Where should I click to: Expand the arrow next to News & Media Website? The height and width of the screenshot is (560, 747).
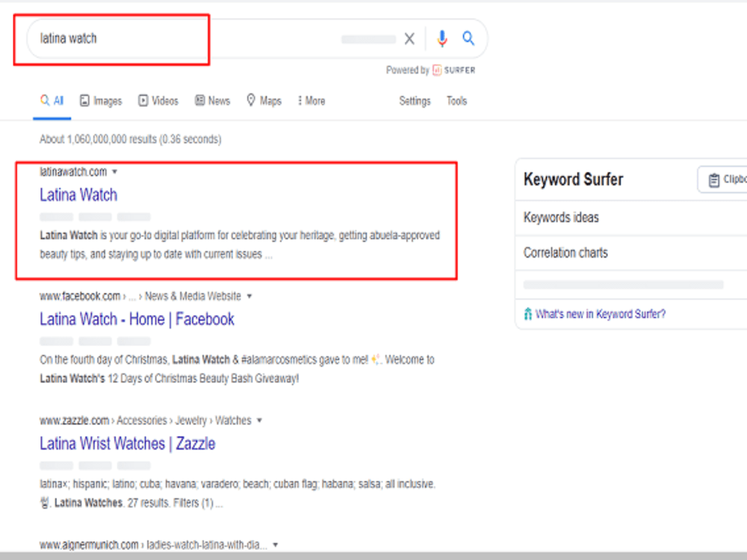click(249, 296)
